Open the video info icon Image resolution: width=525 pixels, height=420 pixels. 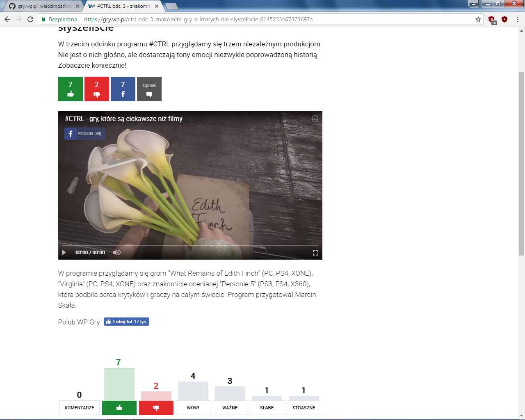(x=315, y=119)
